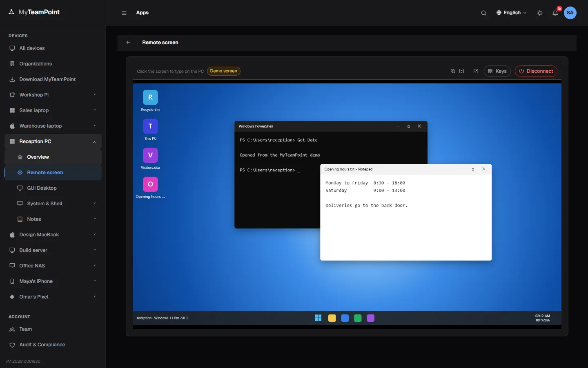Image resolution: width=588 pixels, height=368 pixels.
Task: Open the Windows Start menu on the remote taskbar
Action: coord(318,318)
